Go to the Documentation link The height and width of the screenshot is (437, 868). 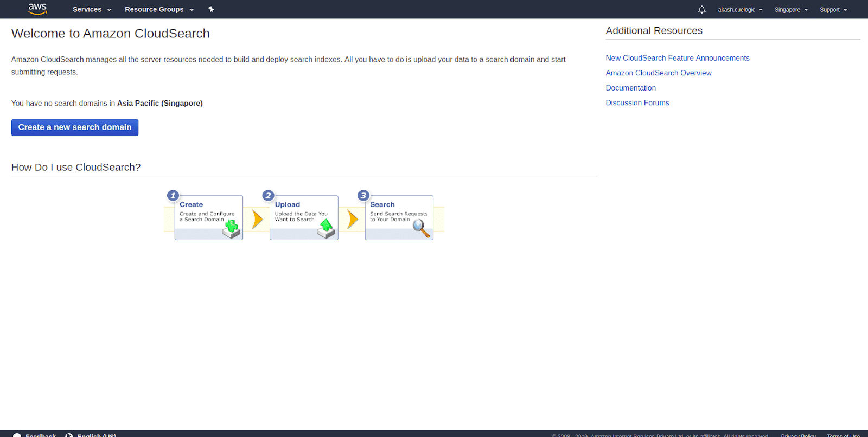631,88
